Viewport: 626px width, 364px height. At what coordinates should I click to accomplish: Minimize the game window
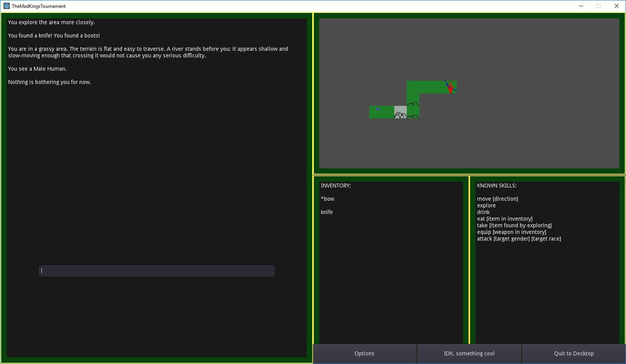pyautogui.click(x=581, y=6)
